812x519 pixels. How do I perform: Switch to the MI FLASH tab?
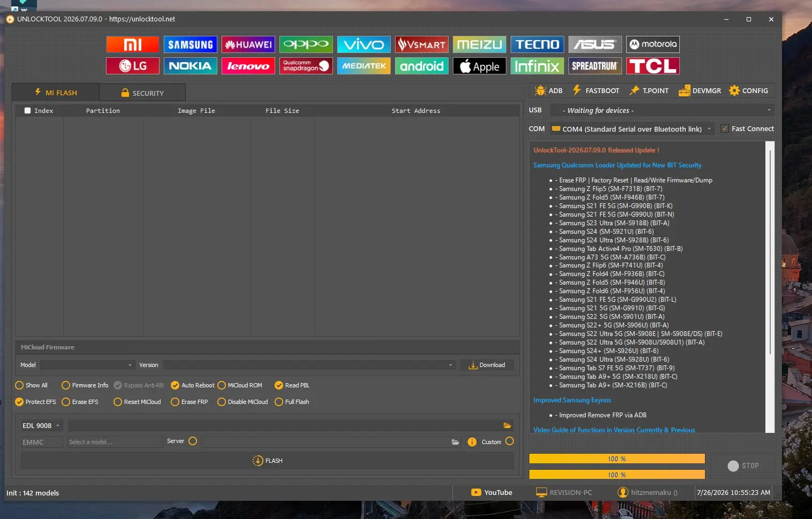click(56, 93)
